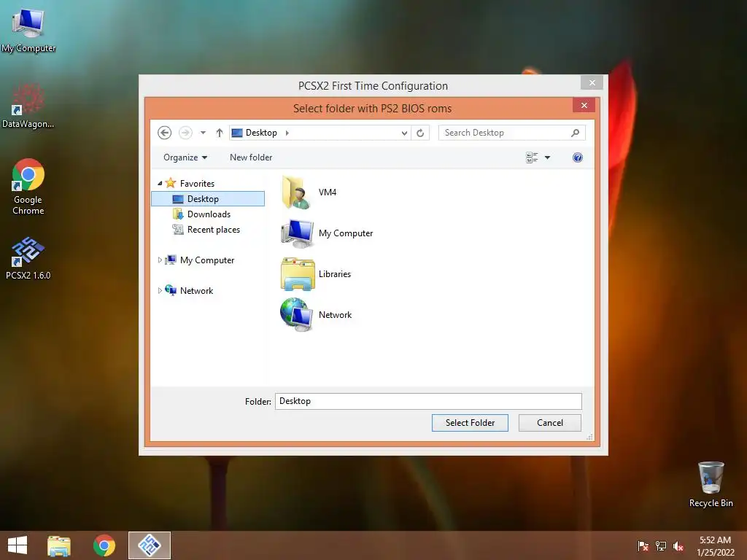Select the DataWagon desktop shortcut
The image size is (747, 560).
tap(28, 106)
